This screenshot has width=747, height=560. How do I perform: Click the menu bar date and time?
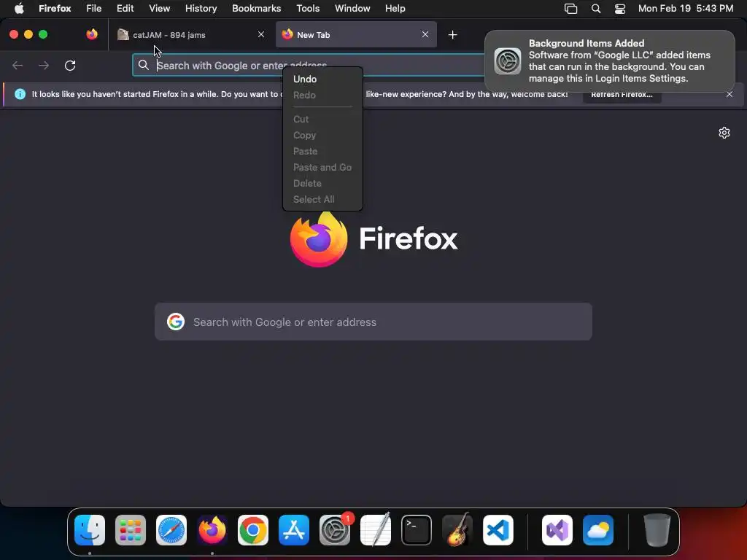[x=686, y=9]
